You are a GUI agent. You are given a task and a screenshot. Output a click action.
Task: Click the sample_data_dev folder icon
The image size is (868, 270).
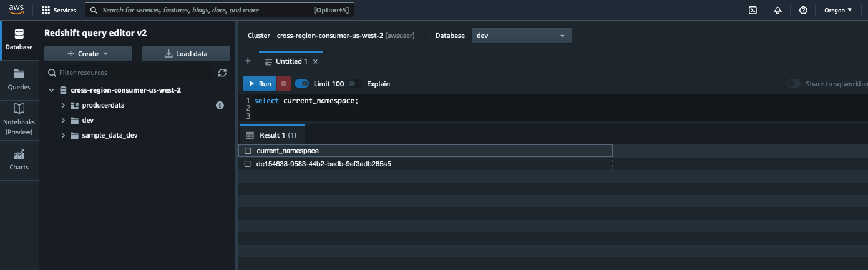[74, 135]
